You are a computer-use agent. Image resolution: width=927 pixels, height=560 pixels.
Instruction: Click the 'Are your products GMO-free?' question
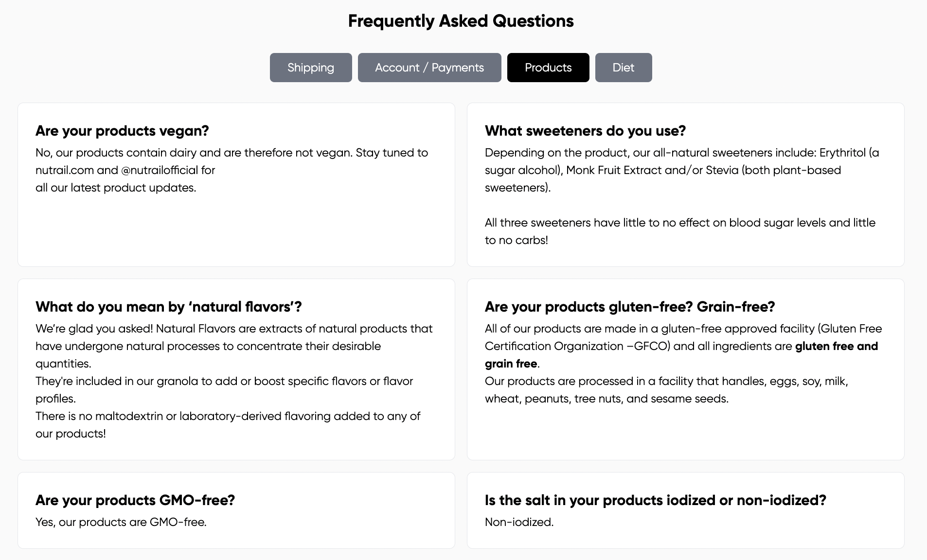click(x=135, y=500)
